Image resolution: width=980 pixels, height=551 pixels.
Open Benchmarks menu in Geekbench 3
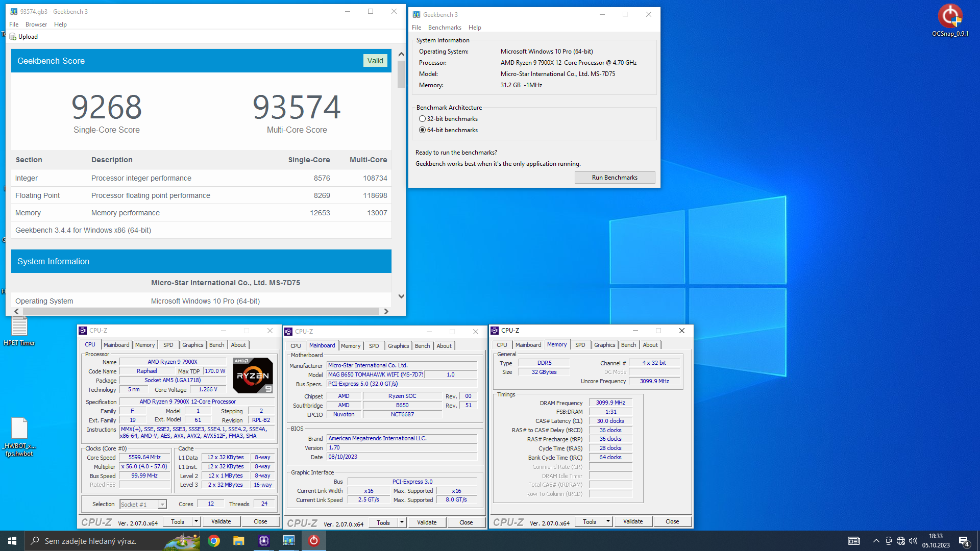click(445, 28)
